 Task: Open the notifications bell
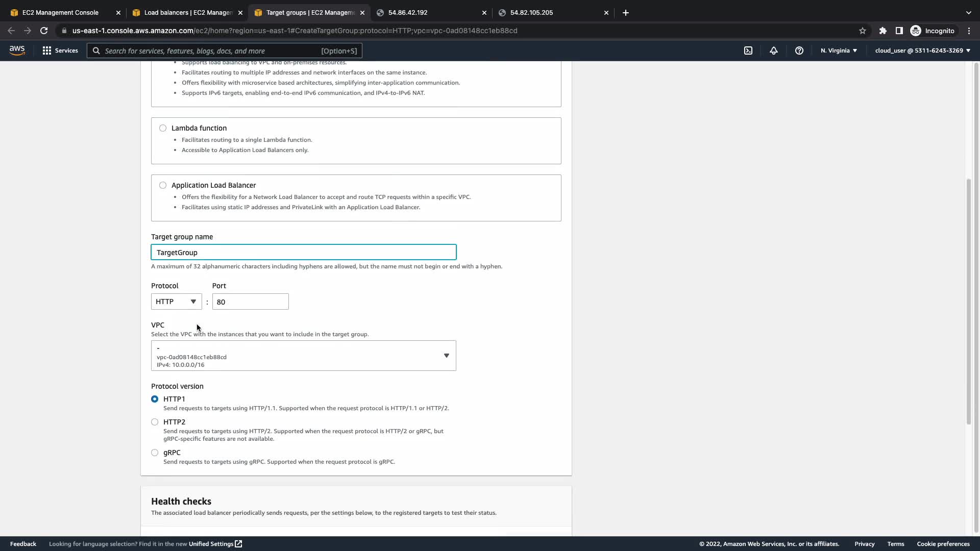coord(774,51)
